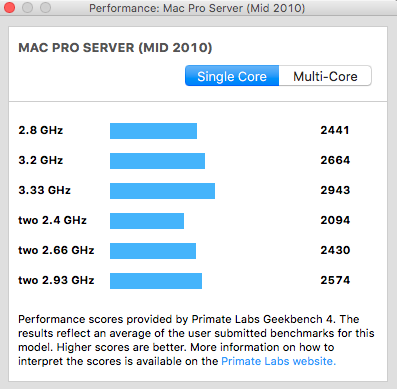The image size is (397, 389).
Task: Click the two 2.66 GHz bar
Action: coord(153,251)
